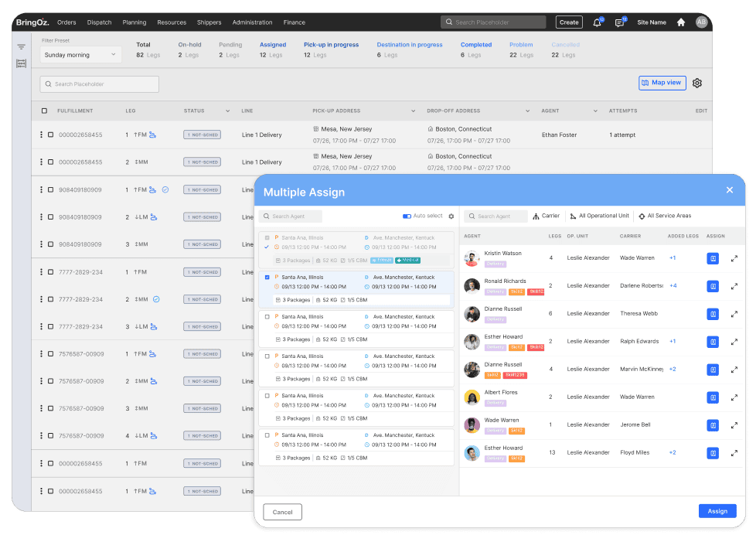The image size is (756, 542).
Task: Click assign icon for Albert Flores
Action: click(x=713, y=397)
